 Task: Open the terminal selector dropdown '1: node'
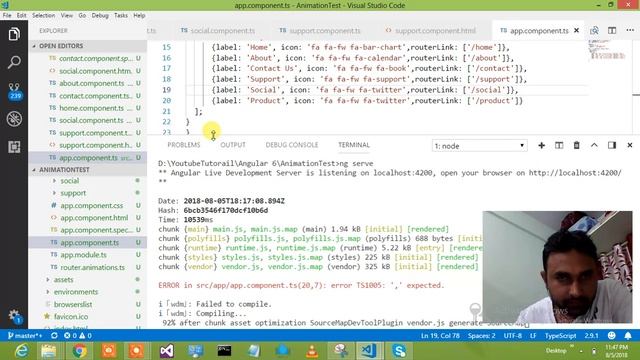tap(480, 146)
